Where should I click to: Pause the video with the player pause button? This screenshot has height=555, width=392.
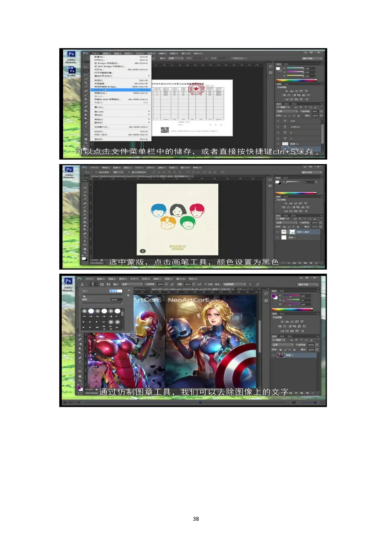point(65,402)
